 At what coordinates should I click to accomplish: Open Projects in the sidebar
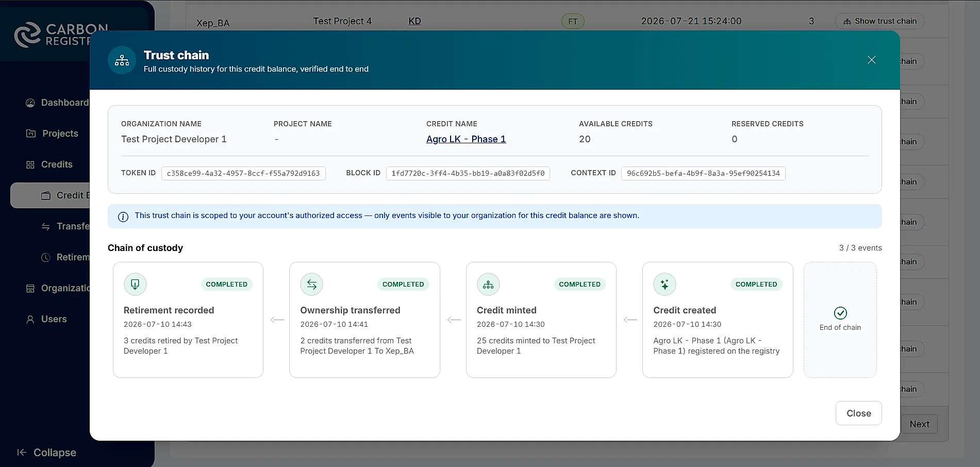click(52, 134)
